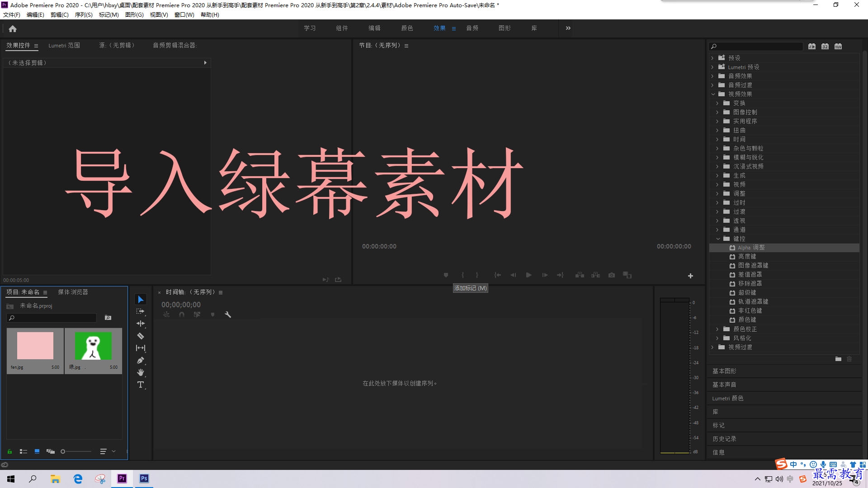The height and width of the screenshot is (488, 868).
Task: Show more workspaces with double chevron
Action: (x=568, y=28)
